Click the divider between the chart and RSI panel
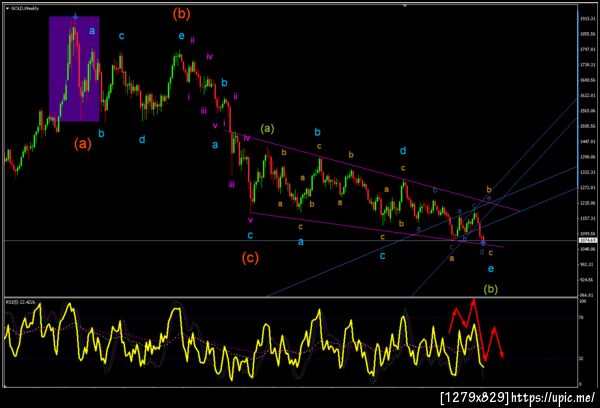 coord(291,297)
